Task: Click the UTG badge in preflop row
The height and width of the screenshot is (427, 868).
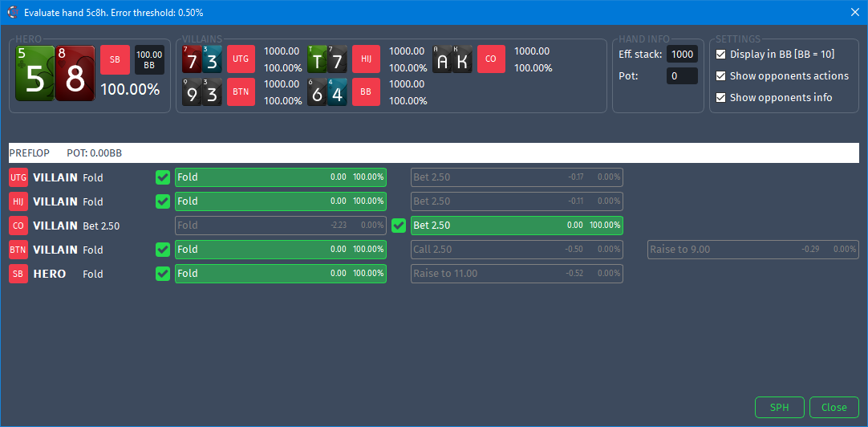Action: [x=18, y=177]
